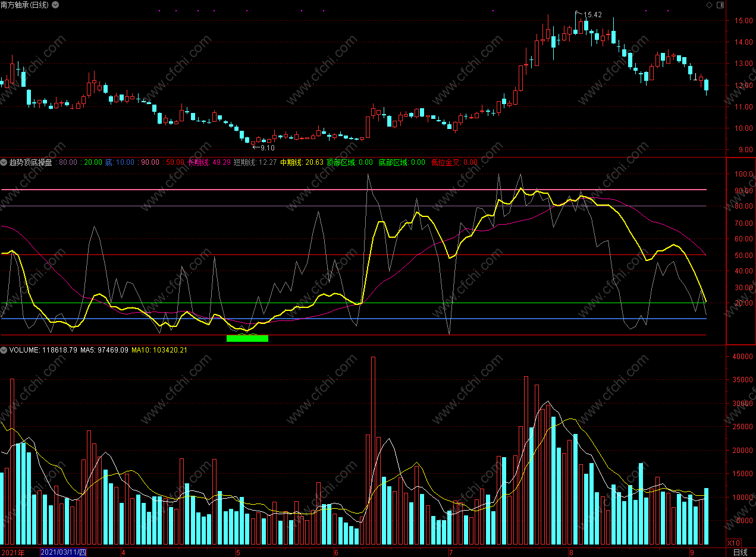Viewport: 756px width, 557px height.
Task: Click month 6 tick on time axis
Action: [x=336, y=552]
